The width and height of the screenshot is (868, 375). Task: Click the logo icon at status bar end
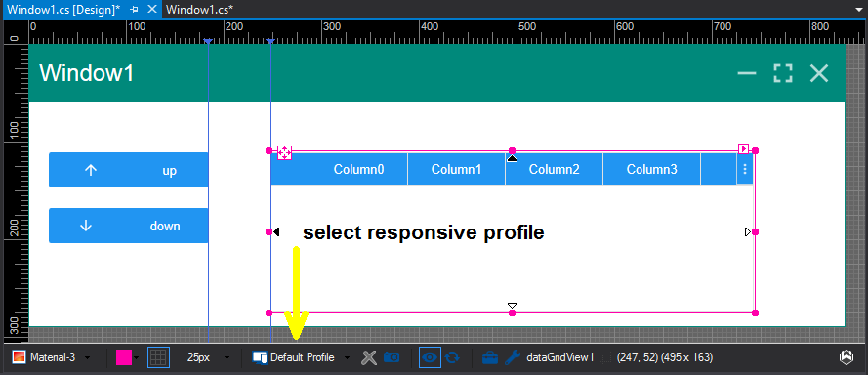(x=846, y=357)
